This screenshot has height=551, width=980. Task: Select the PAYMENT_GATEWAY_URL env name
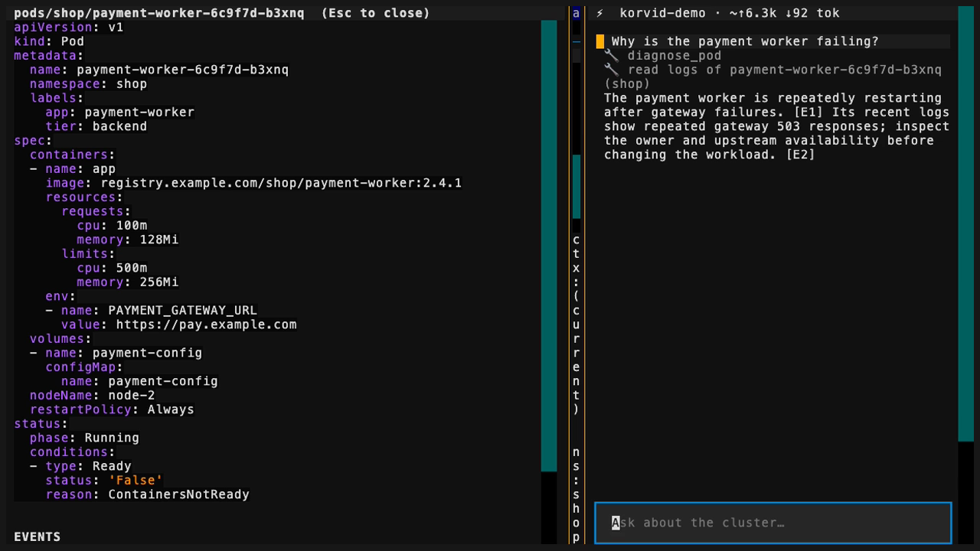pos(182,310)
